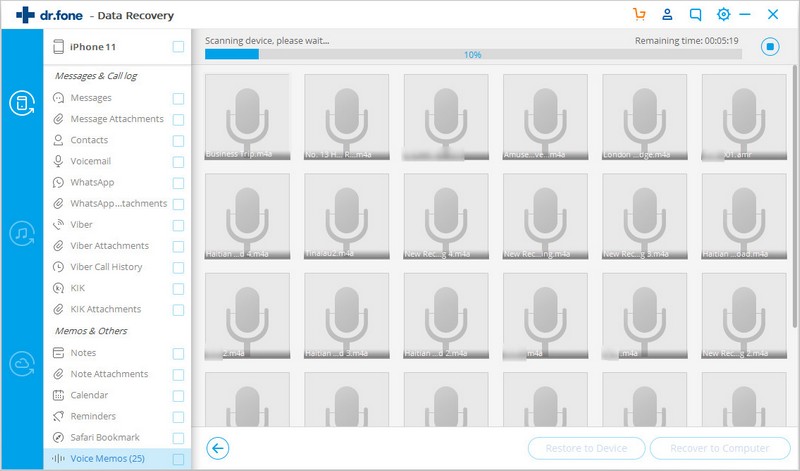Check the Messages checkbox
This screenshot has width=800, height=471.
pyautogui.click(x=178, y=98)
